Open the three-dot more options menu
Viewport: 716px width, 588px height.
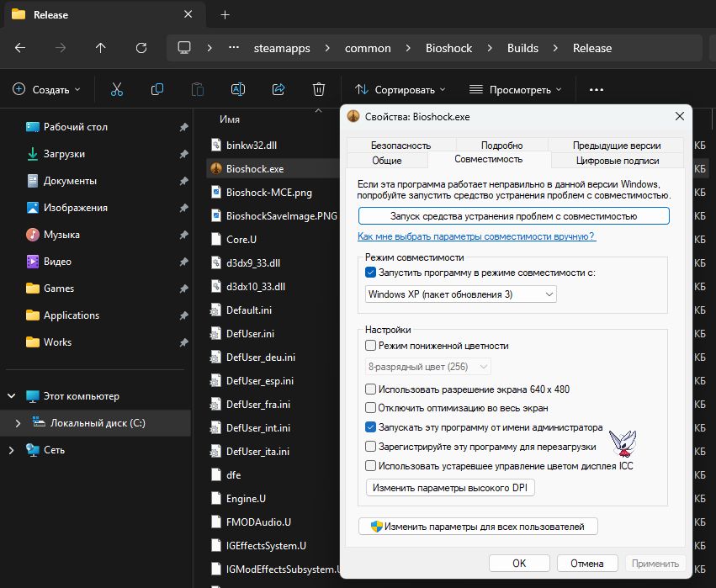[597, 90]
